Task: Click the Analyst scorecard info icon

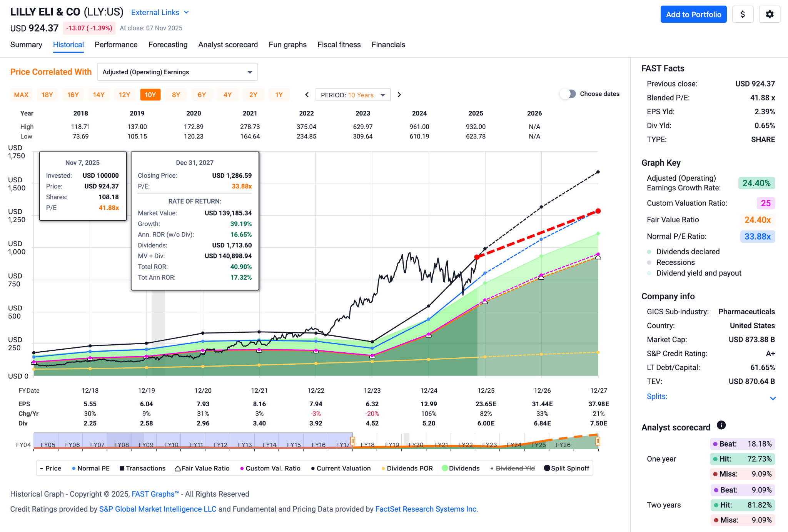Action: tap(721, 425)
